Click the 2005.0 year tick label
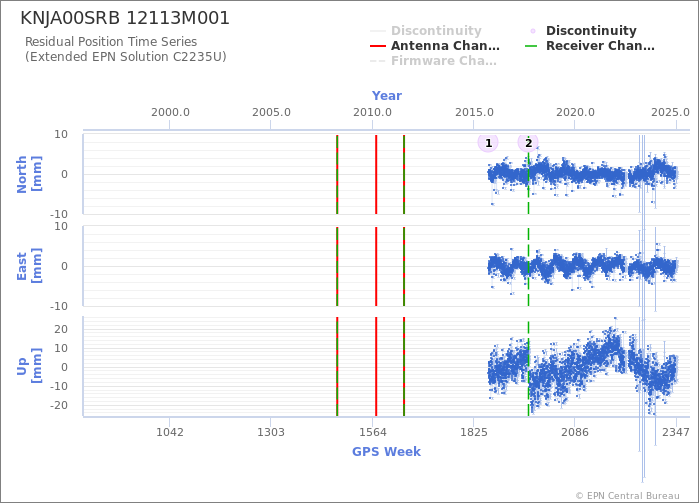 tap(271, 112)
